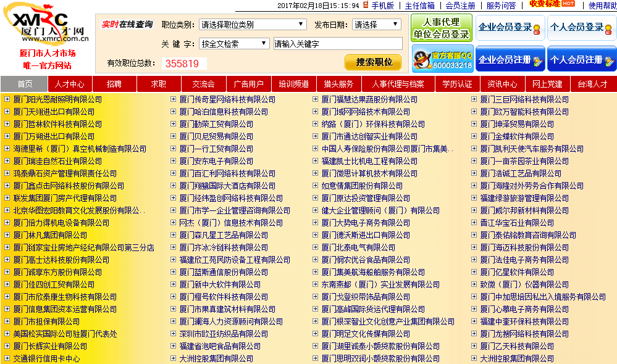
Task: Open the 培训频道 menu tab
Action: coord(294,84)
